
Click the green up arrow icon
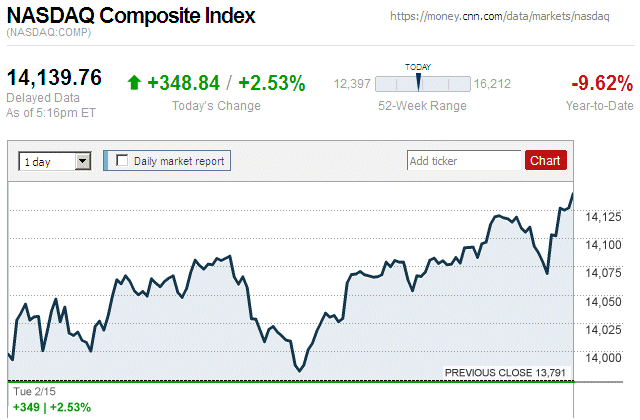tap(135, 83)
